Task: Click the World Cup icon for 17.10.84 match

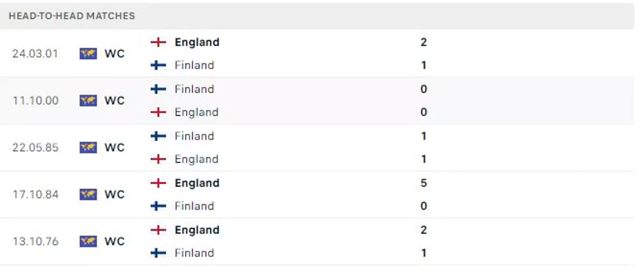Action: pos(88,194)
